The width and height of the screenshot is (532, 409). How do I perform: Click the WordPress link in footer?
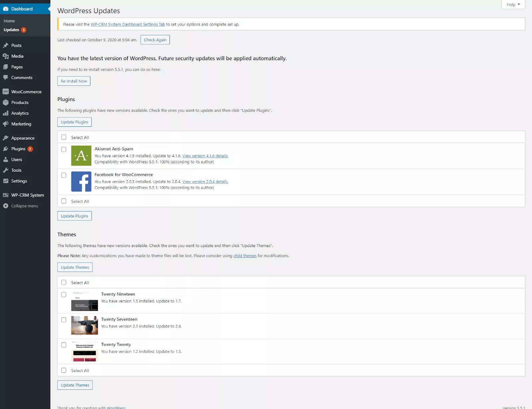coord(116,407)
